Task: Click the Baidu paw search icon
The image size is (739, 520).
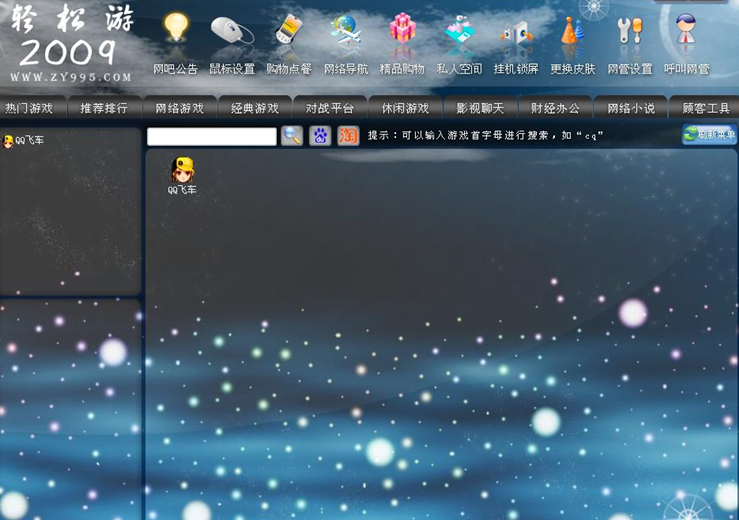Action: pyautogui.click(x=320, y=136)
